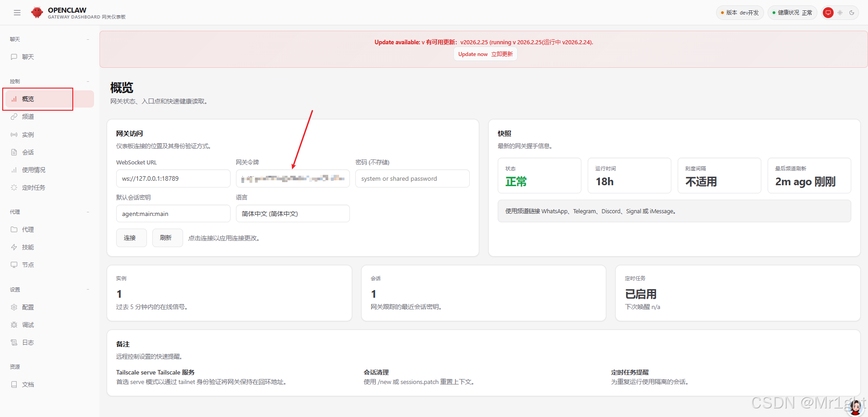868x417 pixels.
Task: Open the 频道 sidebar menu item
Action: pyautogui.click(x=50, y=117)
